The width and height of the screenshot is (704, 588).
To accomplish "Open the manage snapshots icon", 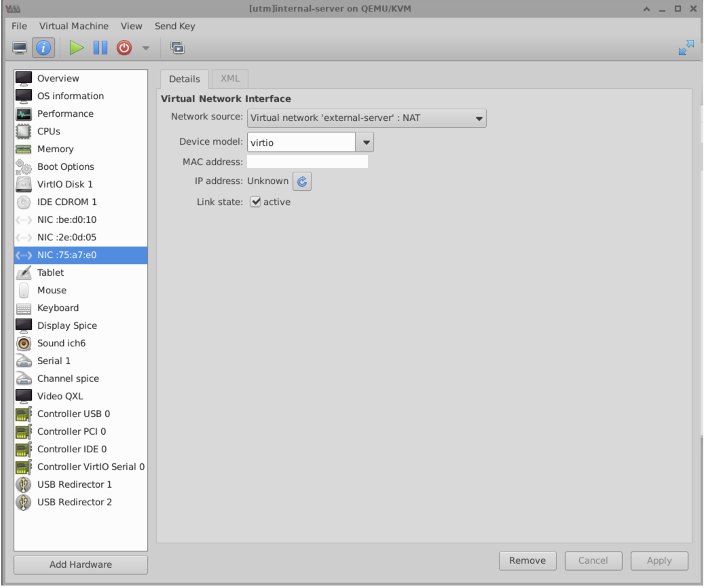I will pyautogui.click(x=177, y=48).
